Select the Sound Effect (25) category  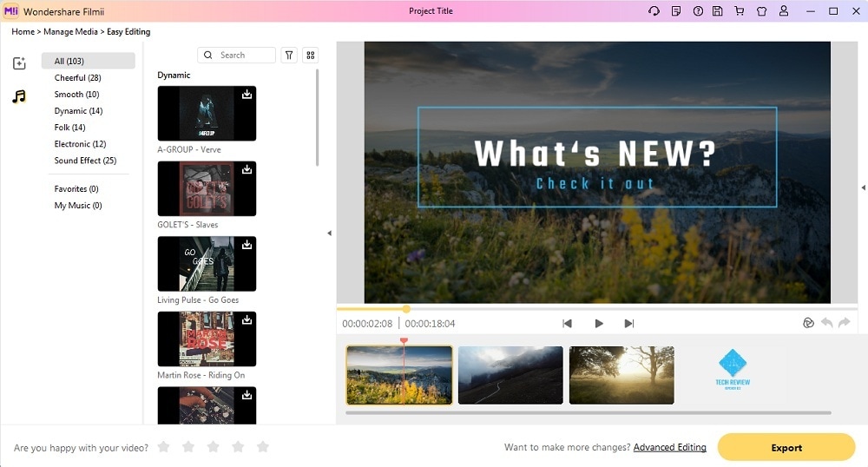click(x=85, y=161)
